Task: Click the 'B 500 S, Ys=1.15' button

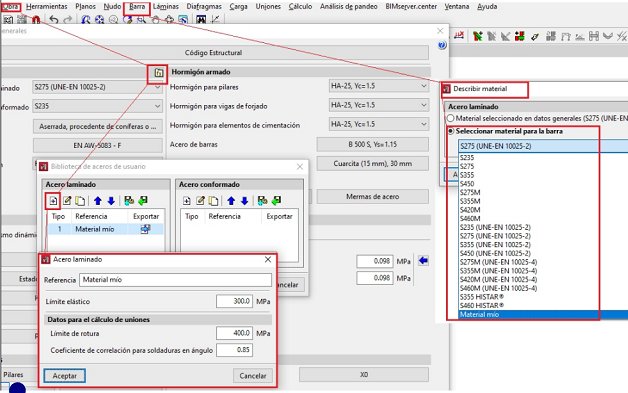Action: pyautogui.click(x=372, y=144)
